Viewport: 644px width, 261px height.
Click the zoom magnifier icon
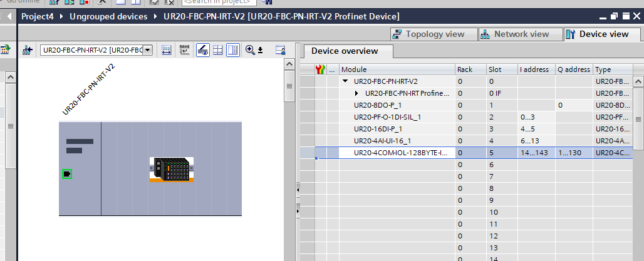pos(250,50)
